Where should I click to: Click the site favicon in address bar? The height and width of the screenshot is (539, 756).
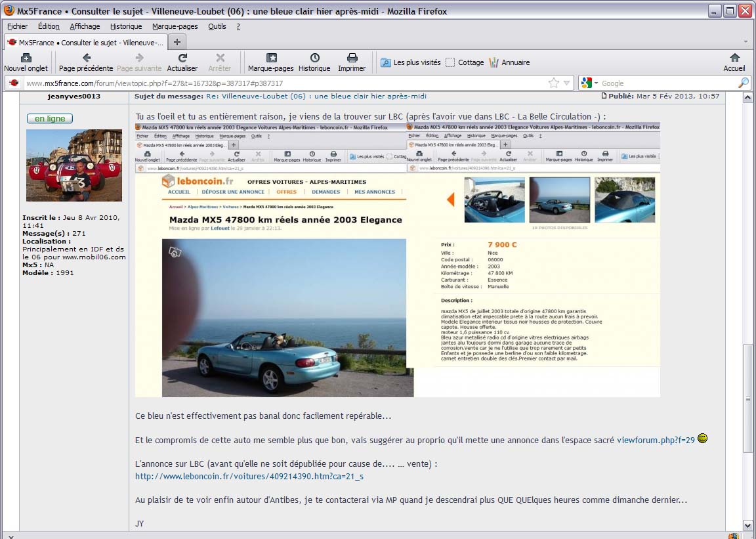click(14, 83)
